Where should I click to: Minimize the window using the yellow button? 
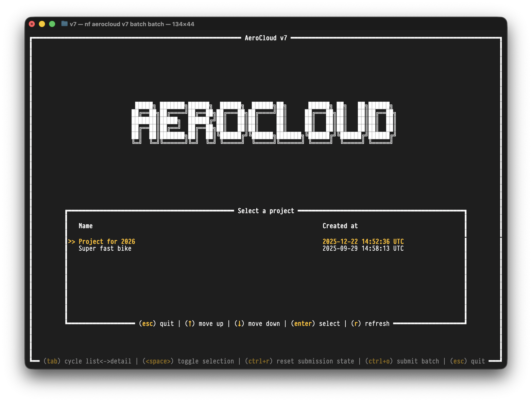pos(42,24)
